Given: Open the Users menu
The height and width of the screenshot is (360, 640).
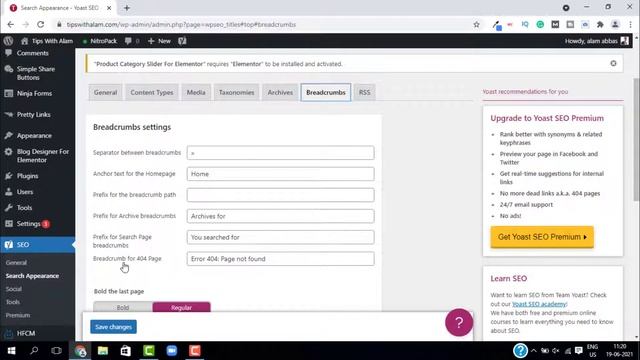Looking at the screenshot, I should 25,192.
